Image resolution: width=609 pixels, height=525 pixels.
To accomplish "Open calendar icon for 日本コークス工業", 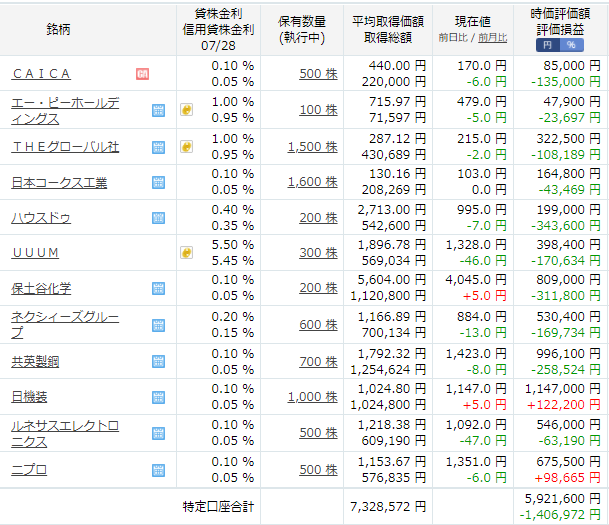I will tap(158, 183).
